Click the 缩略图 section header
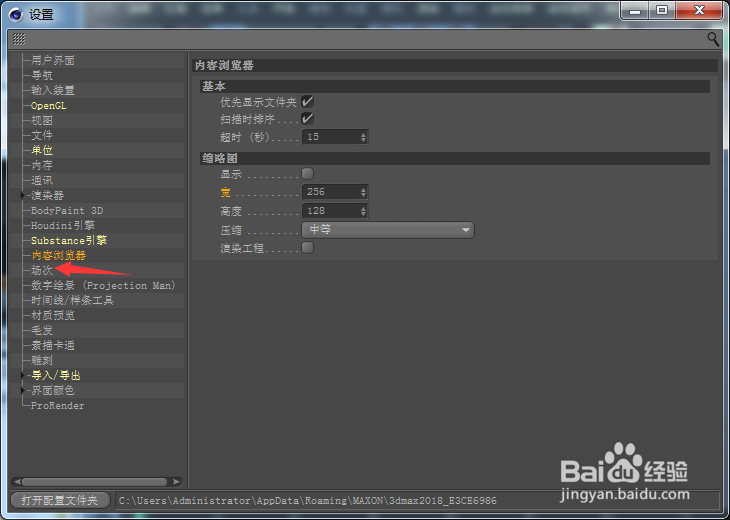 click(x=455, y=158)
